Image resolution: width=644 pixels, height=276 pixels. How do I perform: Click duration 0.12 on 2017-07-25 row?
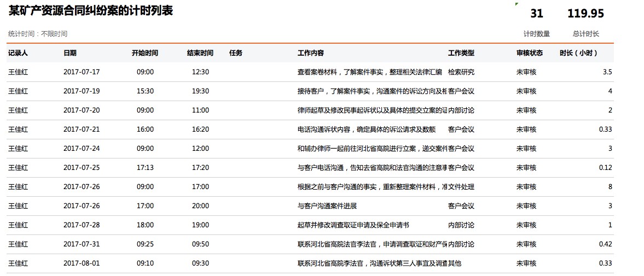click(605, 168)
